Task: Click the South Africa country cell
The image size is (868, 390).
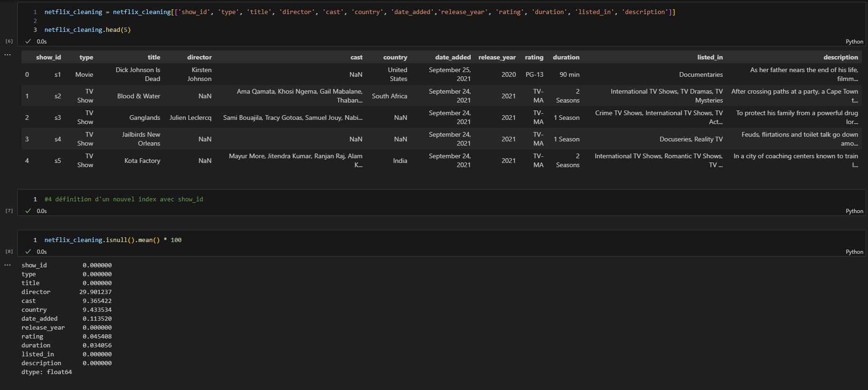Action: [389, 96]
